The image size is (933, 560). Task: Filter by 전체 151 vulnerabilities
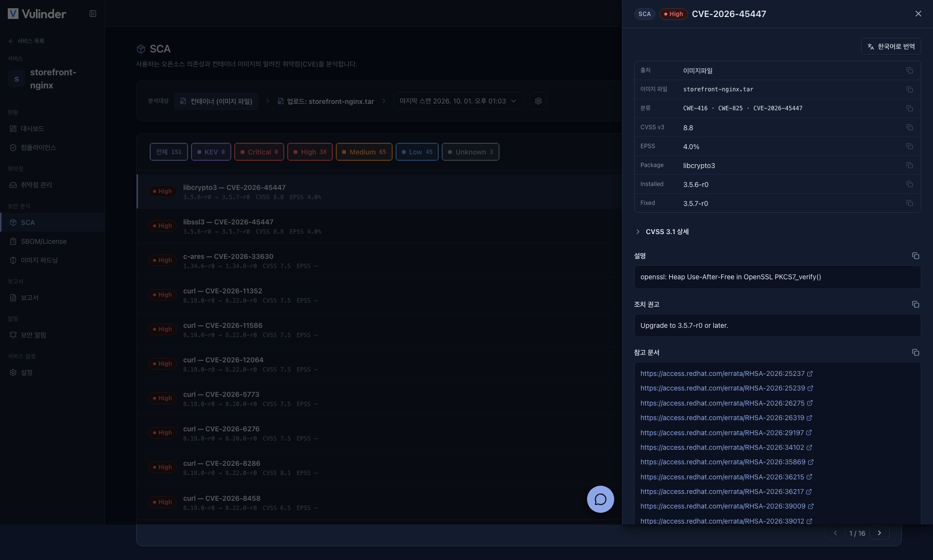(x=169, y=152)
